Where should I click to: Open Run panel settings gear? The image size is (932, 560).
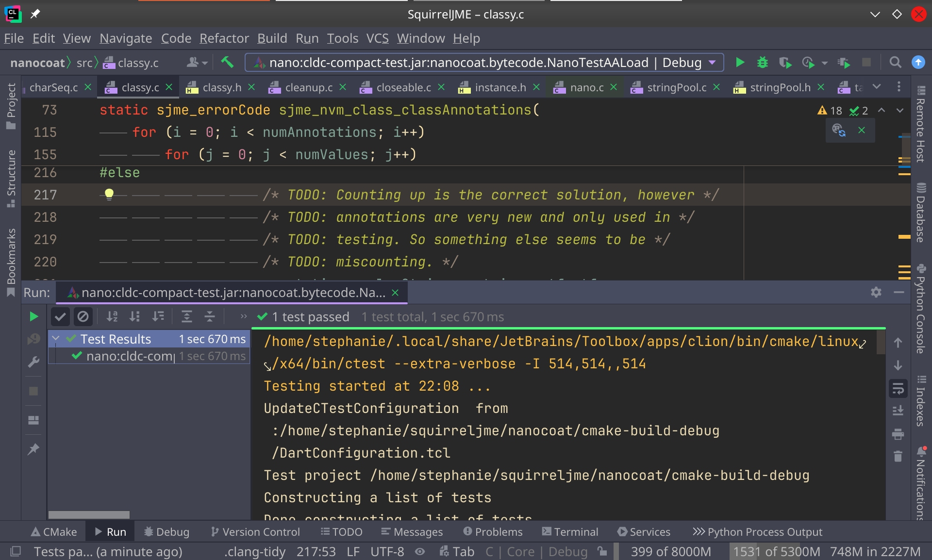[x=876, y=292]
